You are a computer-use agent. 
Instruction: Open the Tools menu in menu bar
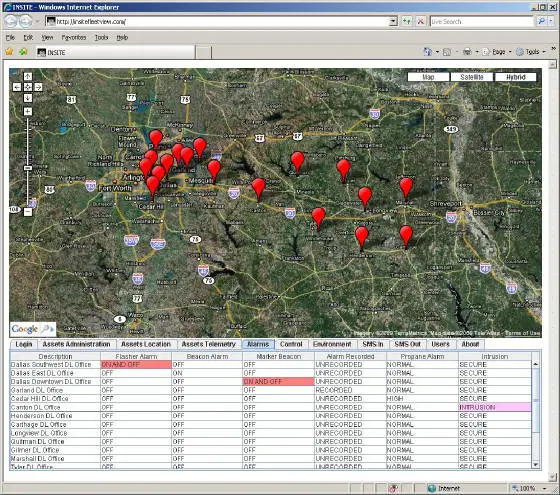(x=101, y=37)
